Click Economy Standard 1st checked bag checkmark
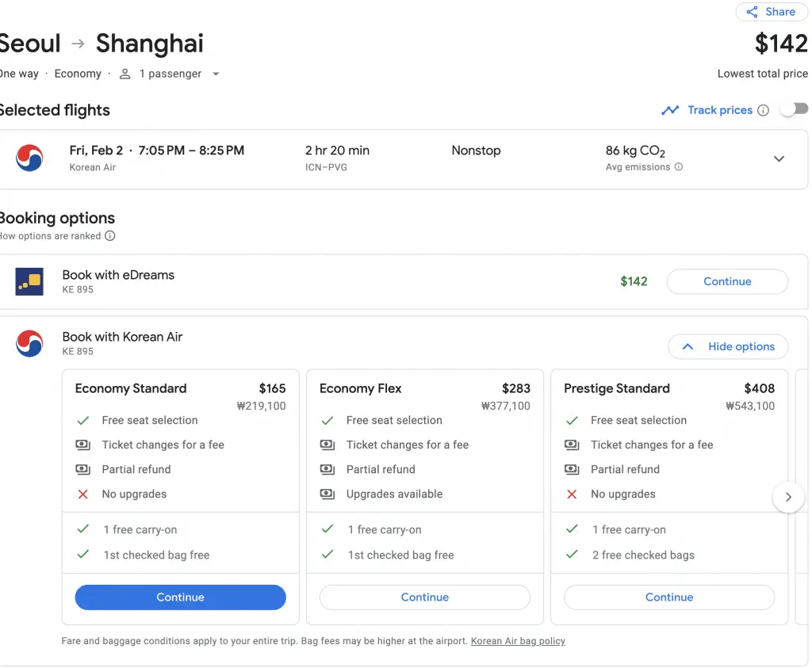Viewport: 812px width, 668px height. (82, 554)
